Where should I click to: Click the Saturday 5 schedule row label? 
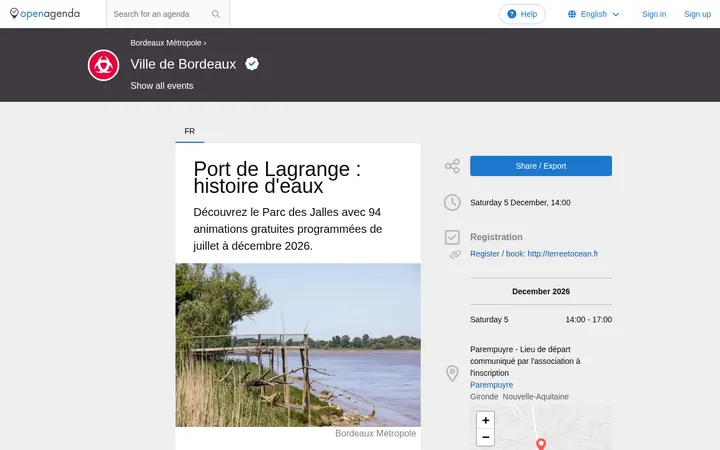click(489, 320)
